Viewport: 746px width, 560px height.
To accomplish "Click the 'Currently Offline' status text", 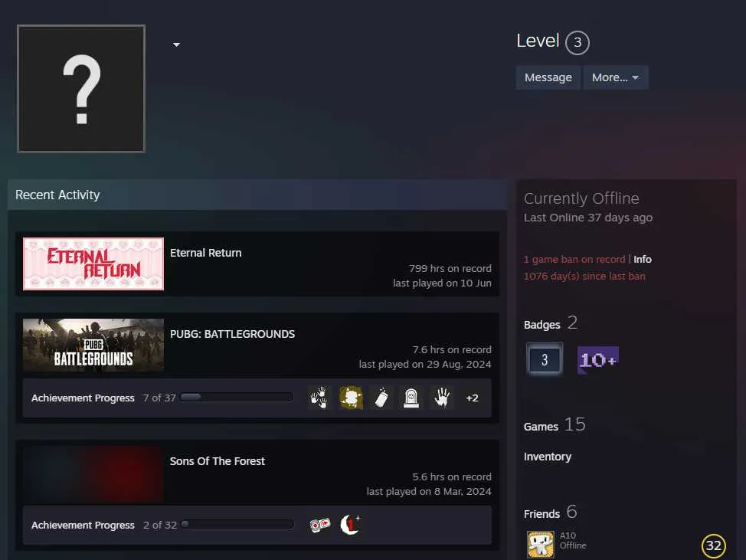I will (x=581, y=198).
